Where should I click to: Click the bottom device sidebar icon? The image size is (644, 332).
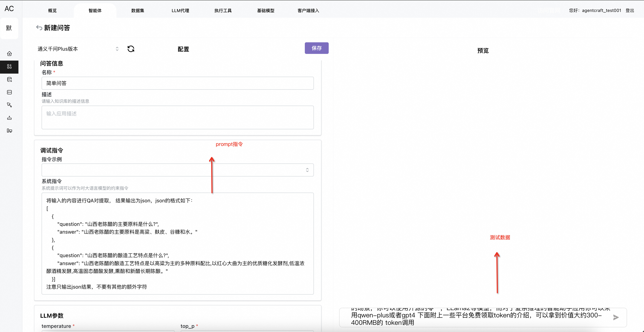pyautogui.click(x=9, y=131)
